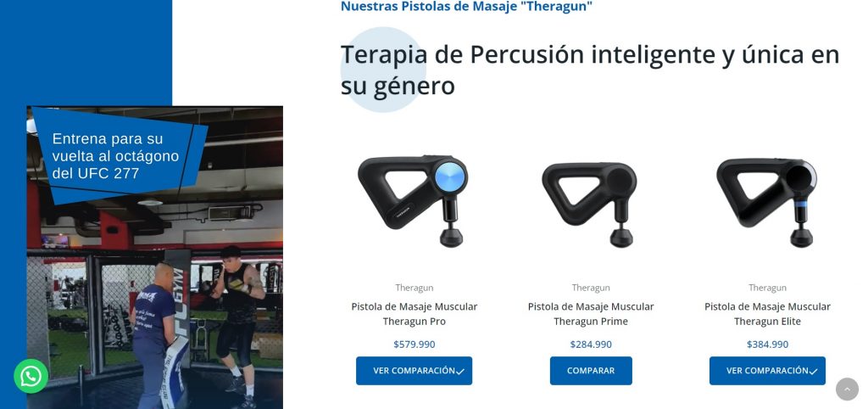Select the $579.990 price of Theragun Pro
This screenshot has width=868, height=409.
pyautogui.click(x=414, y=345)
